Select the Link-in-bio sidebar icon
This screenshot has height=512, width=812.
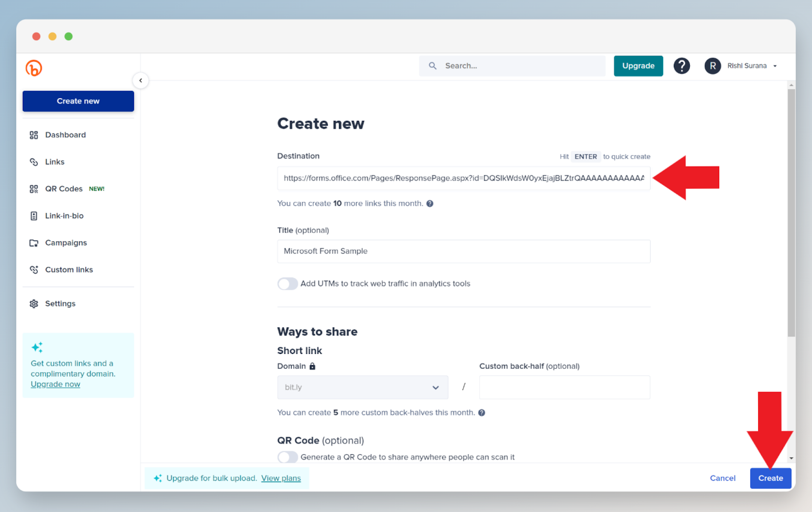click(x=33, y=215)
